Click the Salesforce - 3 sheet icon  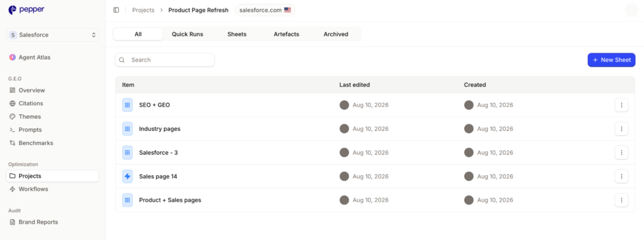tap(127, 153)
